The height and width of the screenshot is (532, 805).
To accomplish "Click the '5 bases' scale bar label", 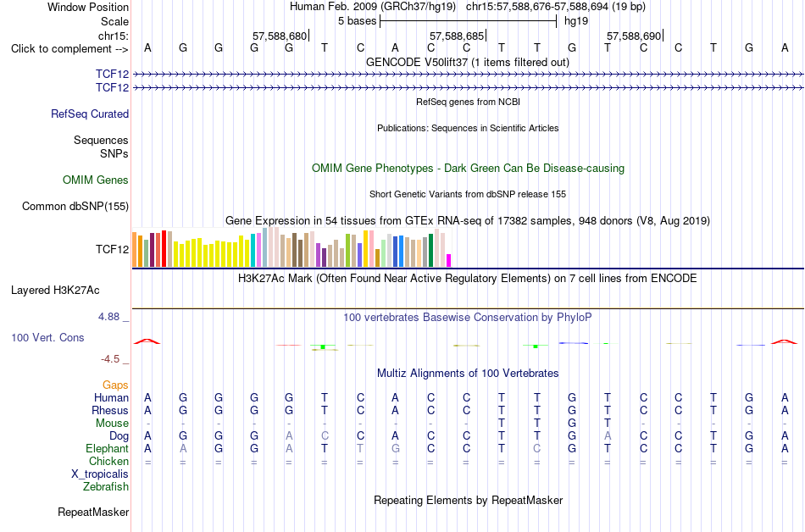I will [x=357, y=21].
